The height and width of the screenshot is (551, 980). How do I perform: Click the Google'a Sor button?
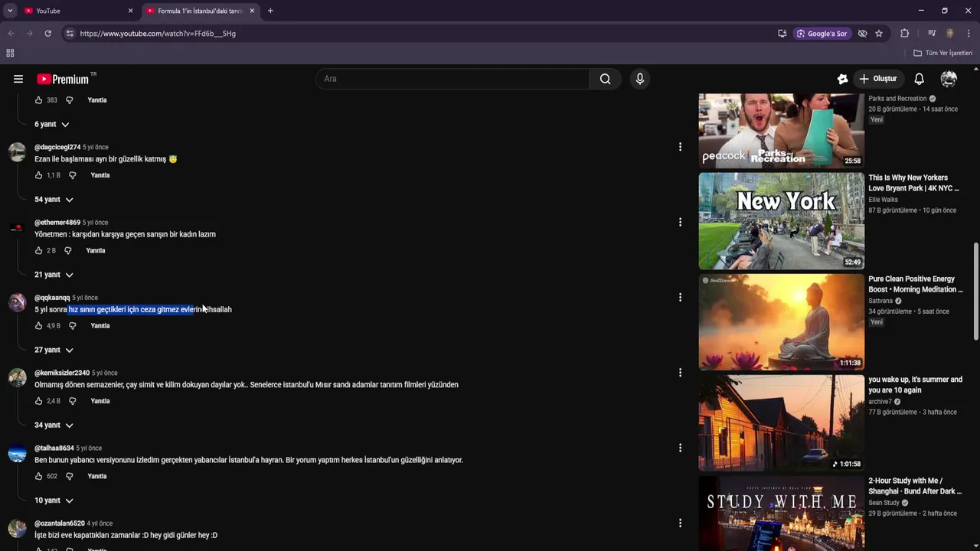822,34
